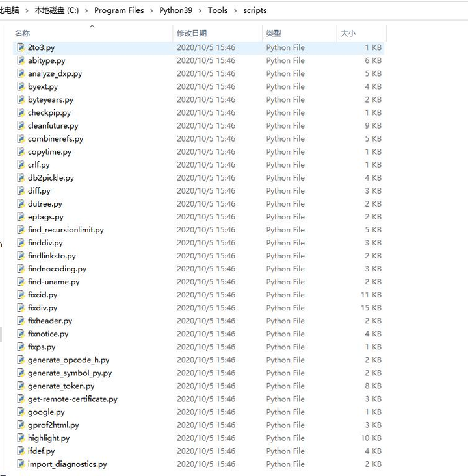The height and width of the screenshot is (476, 468).
Task: Expand the chevron after Program Files
Action: click(x=151, y=11)
